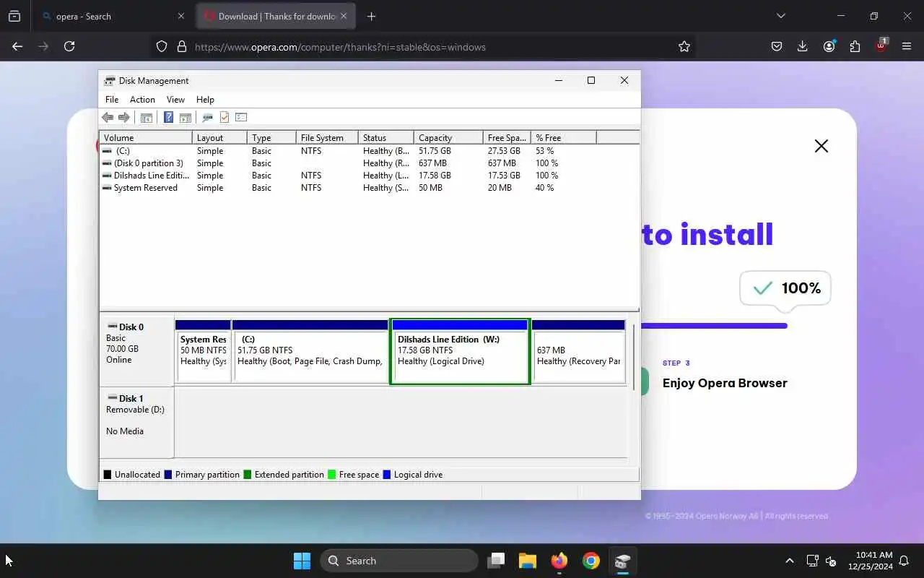Open Google Chrome from the taskbar
This screenshot has height=578, width=924.
591,561
